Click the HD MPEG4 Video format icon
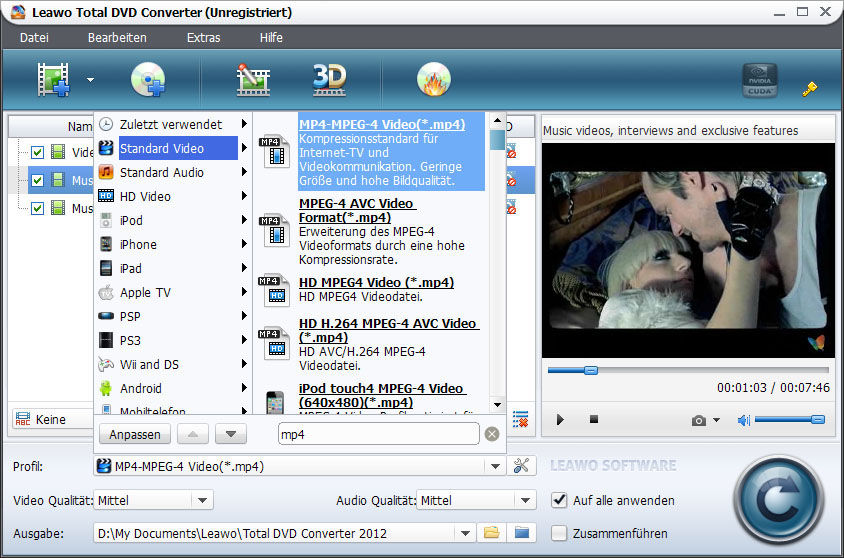Image resolution: width=844 pixels, height=558 pixels. pyautogui.click(x=274, y=291)
